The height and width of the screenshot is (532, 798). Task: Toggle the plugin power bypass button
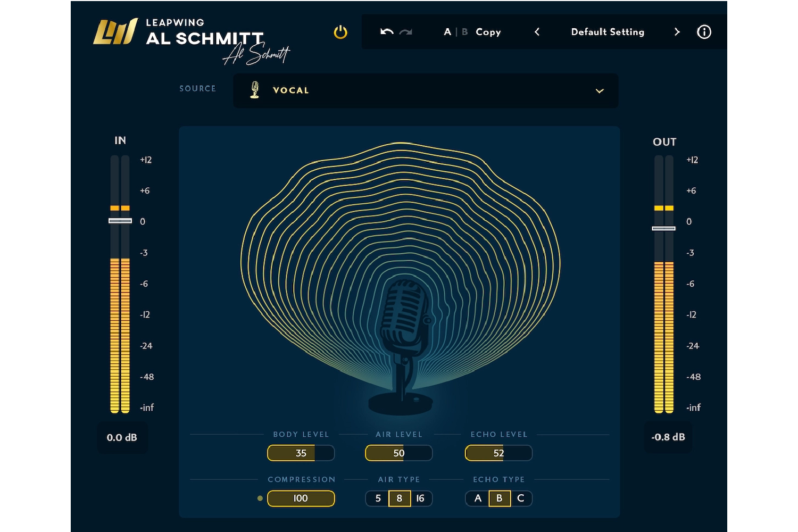[x=340, y=32]
